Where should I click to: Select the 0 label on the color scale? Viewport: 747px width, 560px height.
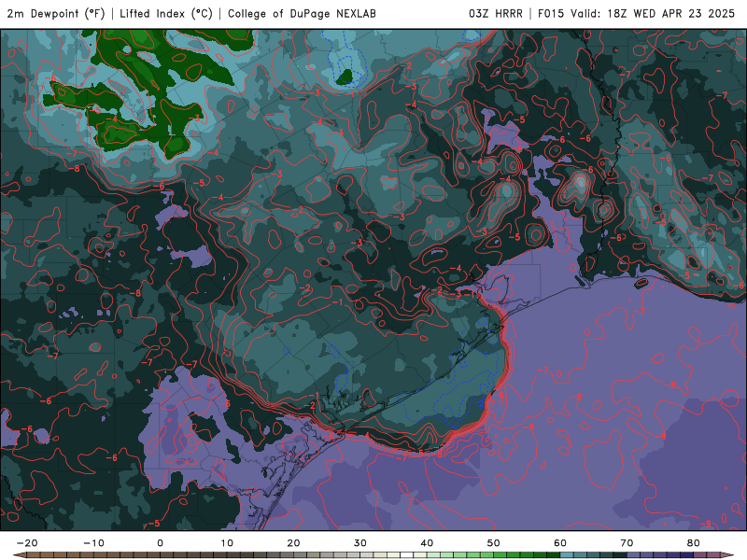(x=160, y=543)
